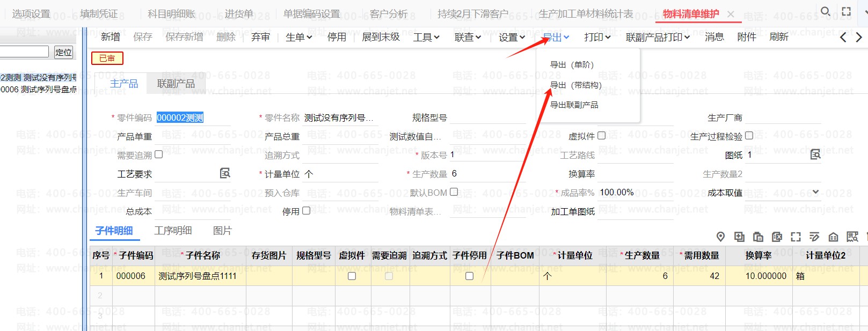Open the lookup icon in 图纸 field
The height and width of the screenshot is (331, 868).
point(815,155)
